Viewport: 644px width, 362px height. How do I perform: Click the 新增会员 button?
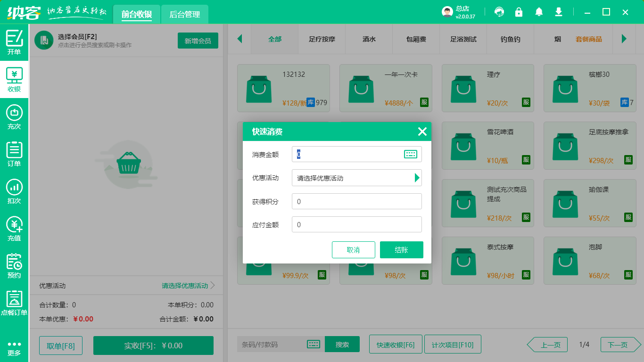[198, 41]
